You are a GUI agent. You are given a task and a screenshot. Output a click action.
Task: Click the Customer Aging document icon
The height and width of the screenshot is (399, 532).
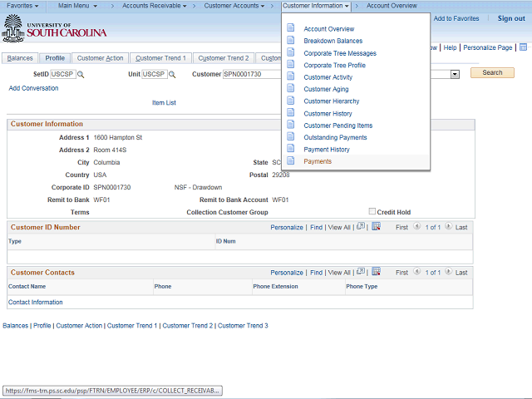tap(291, 88)
